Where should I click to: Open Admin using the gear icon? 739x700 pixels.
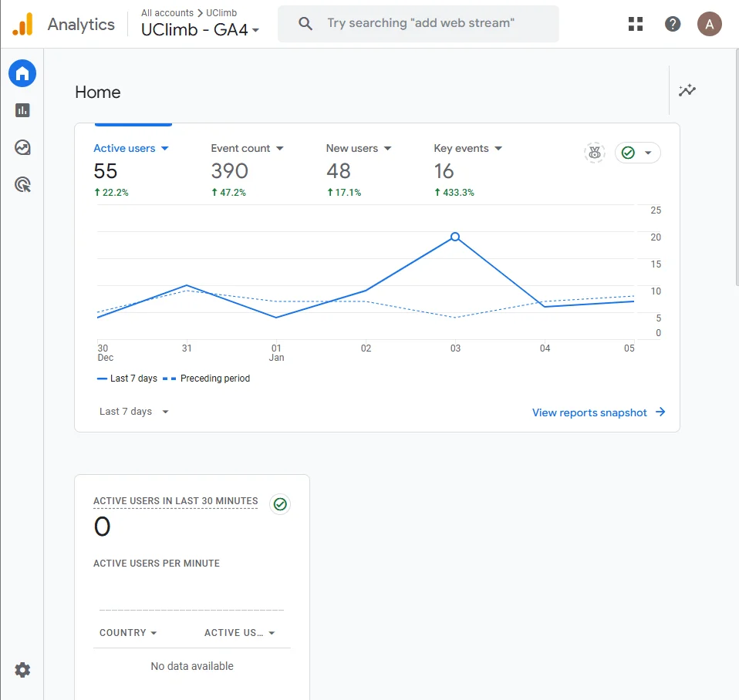point(22,670)
